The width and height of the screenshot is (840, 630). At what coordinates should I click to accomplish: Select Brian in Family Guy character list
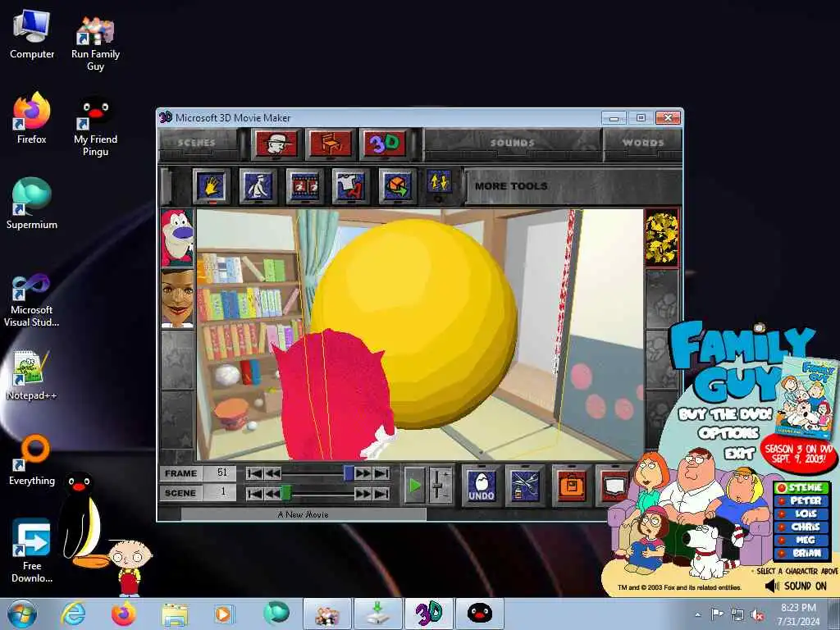click(802, 554)
